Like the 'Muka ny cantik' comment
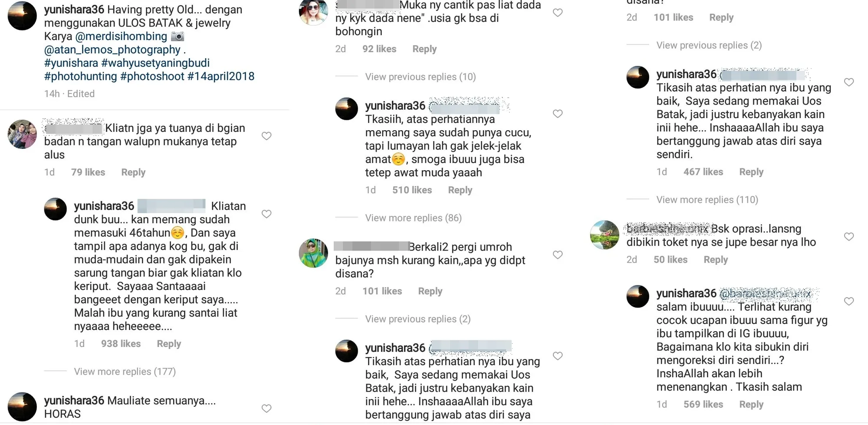The image size is (868, 425). pos(558,13)
